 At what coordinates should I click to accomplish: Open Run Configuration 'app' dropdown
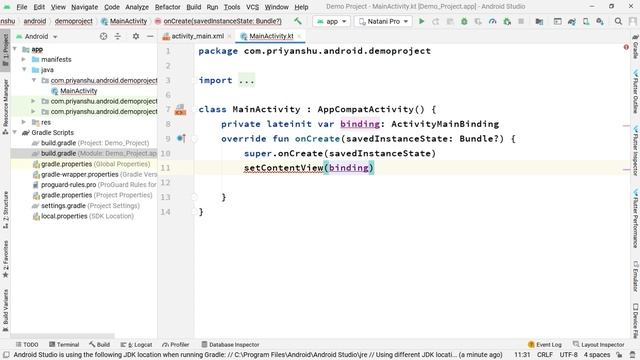pos(331,21)
